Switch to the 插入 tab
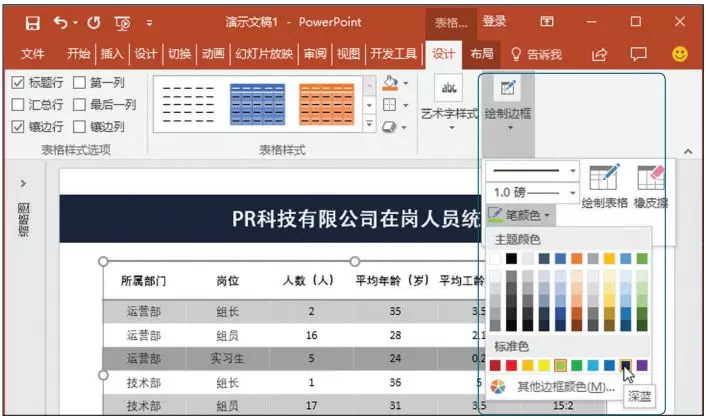This screenshot has height=419, width=706. tap(112, 54)
